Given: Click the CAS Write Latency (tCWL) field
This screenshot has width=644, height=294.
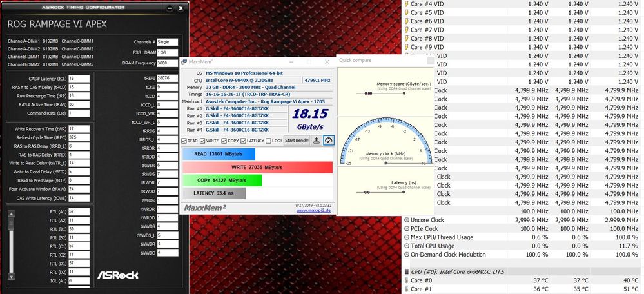Looking at the screenshot, I should pos(79,198).
